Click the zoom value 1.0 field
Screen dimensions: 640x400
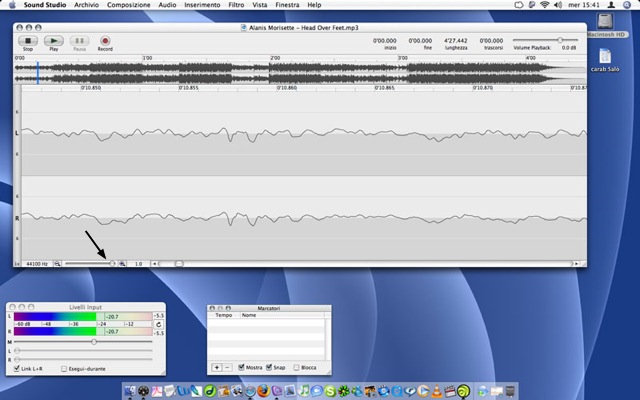(138, 264)
